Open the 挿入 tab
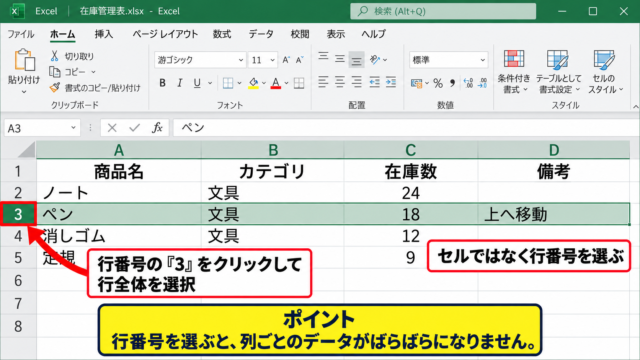Screen dimensions: 640x360 tap(104, 34)
